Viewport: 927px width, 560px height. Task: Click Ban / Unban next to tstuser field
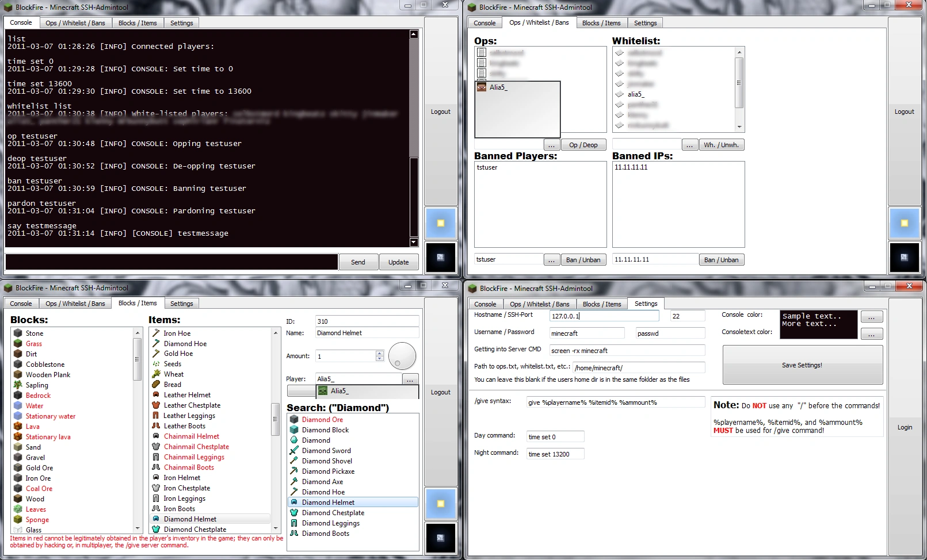pos(583,260)
